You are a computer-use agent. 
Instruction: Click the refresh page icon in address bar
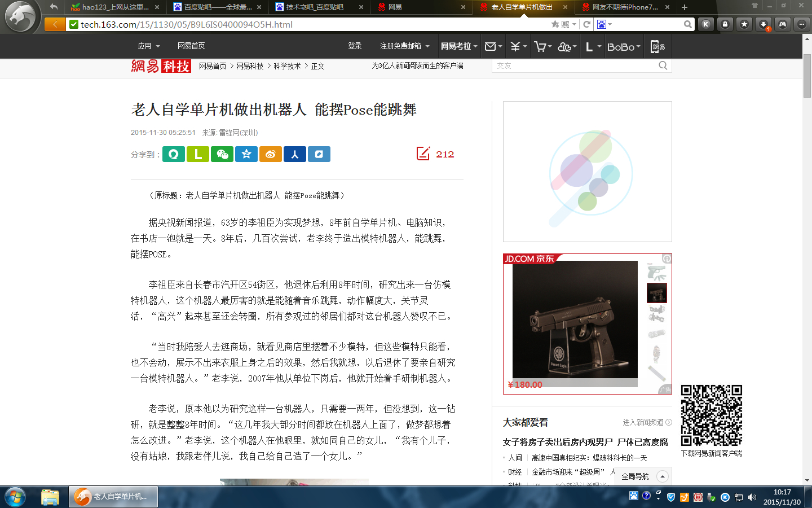pyautogui.click(x=586, y=24)
